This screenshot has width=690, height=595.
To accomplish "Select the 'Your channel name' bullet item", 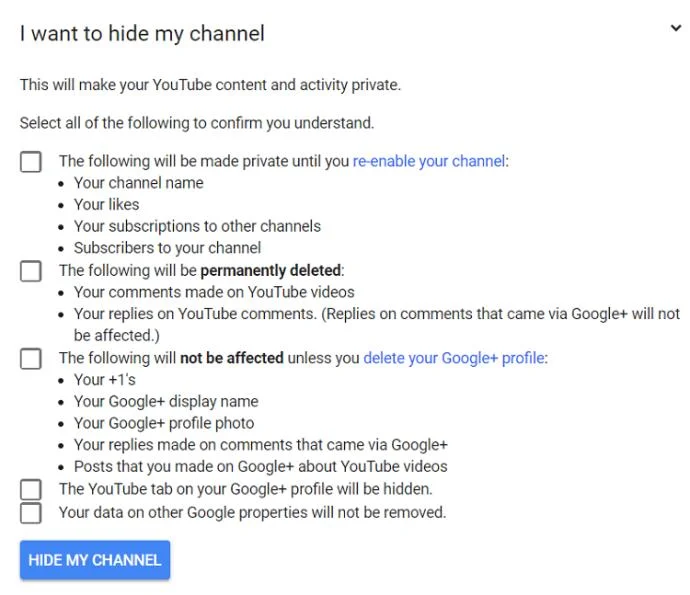I will tap(139, 183).
